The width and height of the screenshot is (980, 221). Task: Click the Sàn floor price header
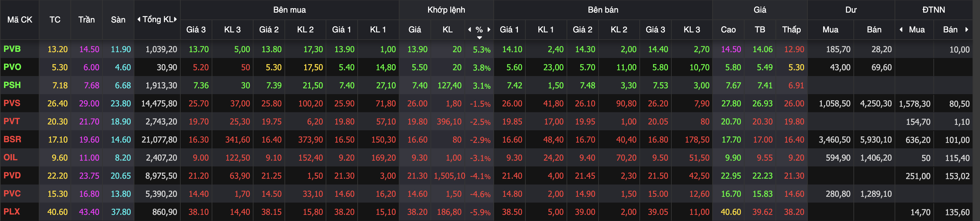click(118, 19)
